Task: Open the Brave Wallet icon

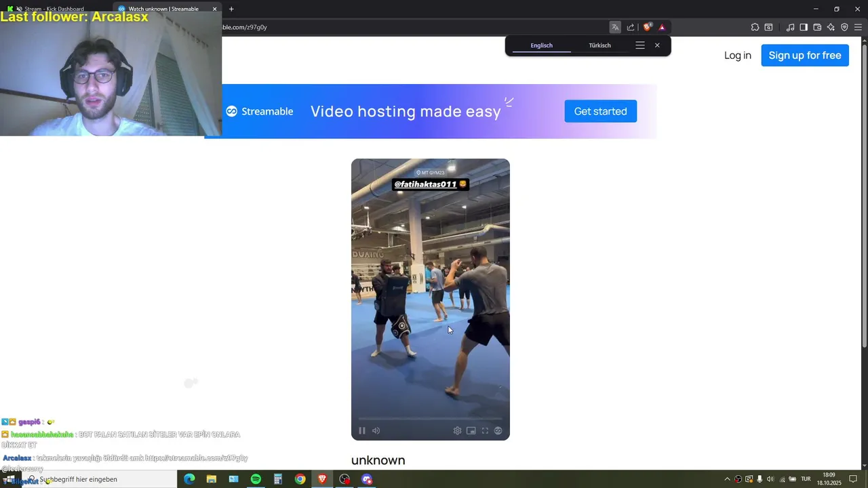Action: [817, 27]
